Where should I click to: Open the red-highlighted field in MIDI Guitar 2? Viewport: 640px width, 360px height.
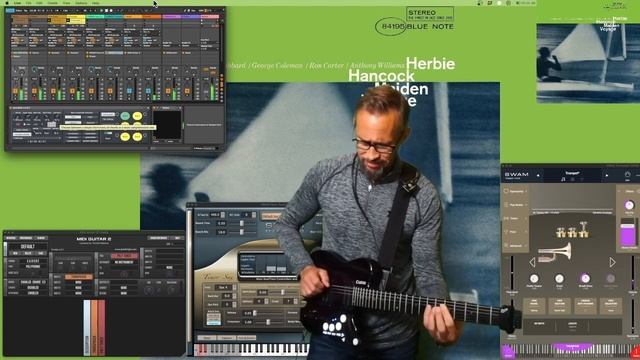[124, 256]
